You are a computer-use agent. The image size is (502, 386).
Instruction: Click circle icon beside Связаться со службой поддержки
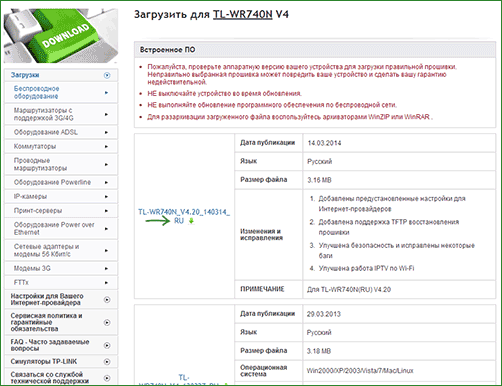tap(107, 378)
